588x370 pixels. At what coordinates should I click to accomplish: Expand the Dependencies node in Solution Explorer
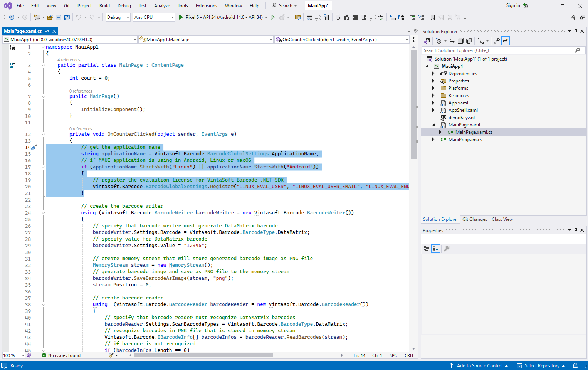[x=433, y=74]
